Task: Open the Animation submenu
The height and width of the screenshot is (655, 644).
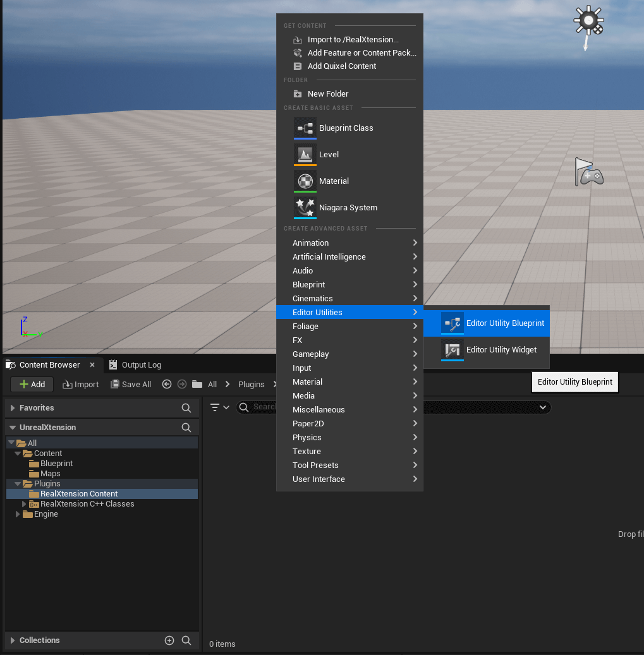Action: [349, 243]
